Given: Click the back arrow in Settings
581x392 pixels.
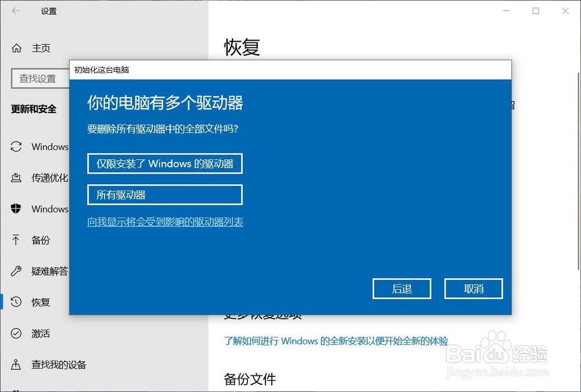Looking at the screenshot, I should pos(16,11).
